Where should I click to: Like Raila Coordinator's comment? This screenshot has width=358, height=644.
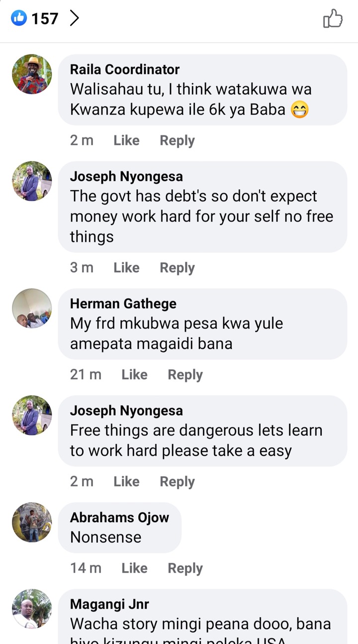point(126,141)
